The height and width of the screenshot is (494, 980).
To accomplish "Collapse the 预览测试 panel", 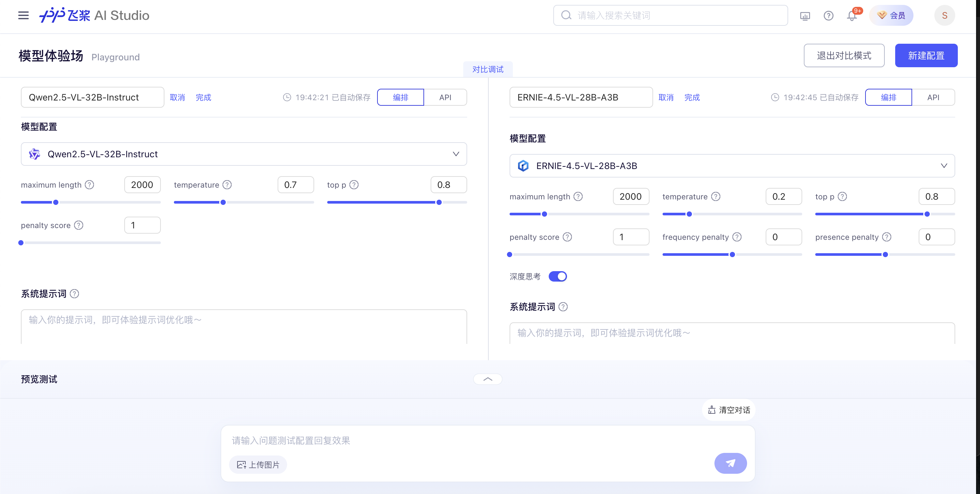I will (487, 379).
